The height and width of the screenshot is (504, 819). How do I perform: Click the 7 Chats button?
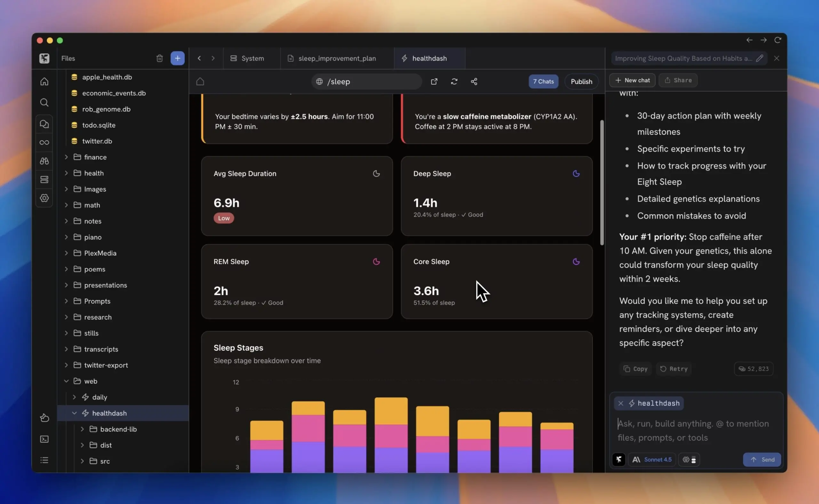point(543,82)
